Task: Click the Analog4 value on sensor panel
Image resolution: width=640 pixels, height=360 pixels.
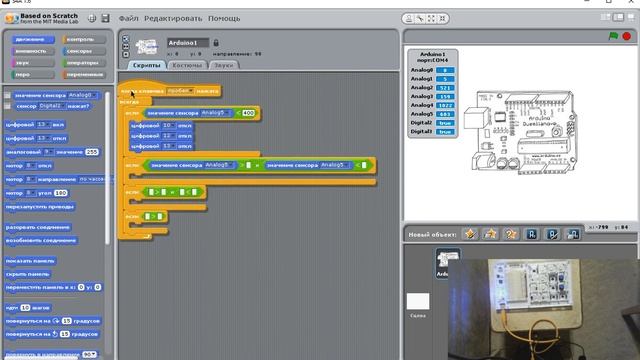Action: 445,105
